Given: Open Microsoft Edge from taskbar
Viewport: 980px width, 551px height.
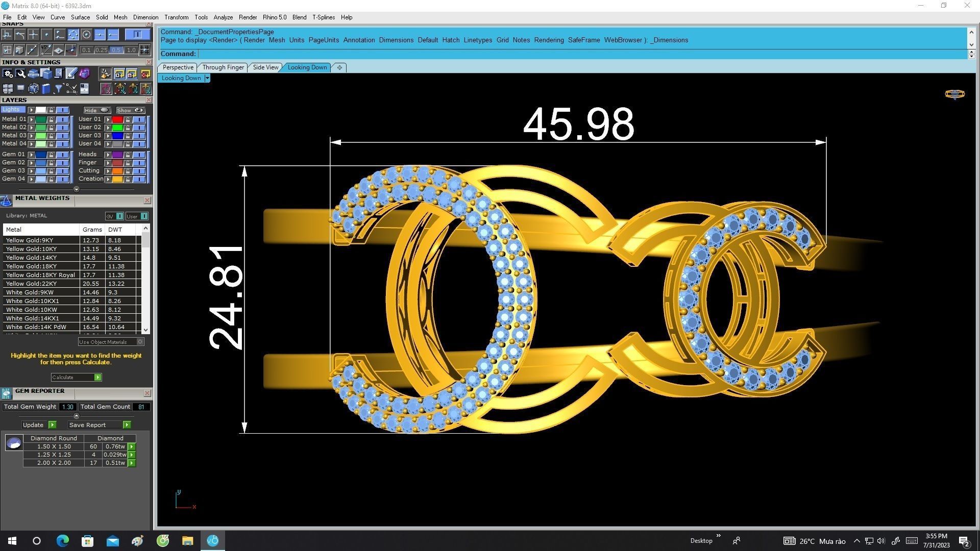Looking at the screenshot, I should pyautogui.click(x=62, y=540).
